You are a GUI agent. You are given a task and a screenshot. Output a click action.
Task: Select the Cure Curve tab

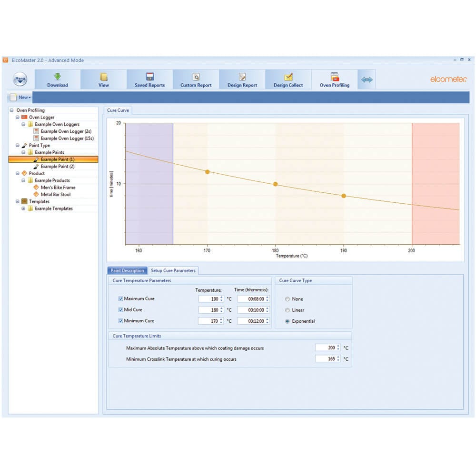tap(118, 110)
